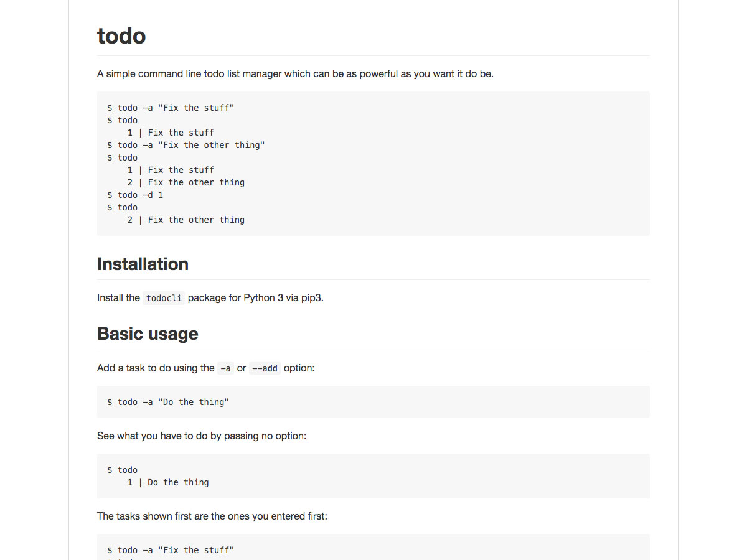
Task: Click the inline "todocli" code label
Action: click(x=164, y=298)
